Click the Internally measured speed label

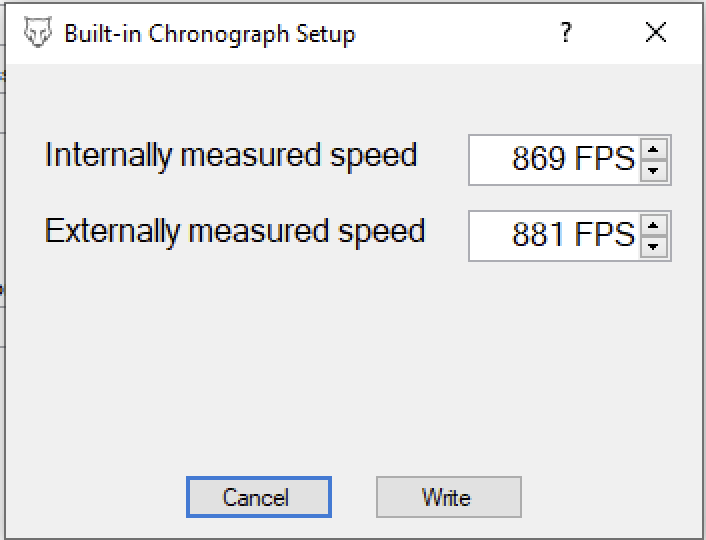(x=231, y=156)
